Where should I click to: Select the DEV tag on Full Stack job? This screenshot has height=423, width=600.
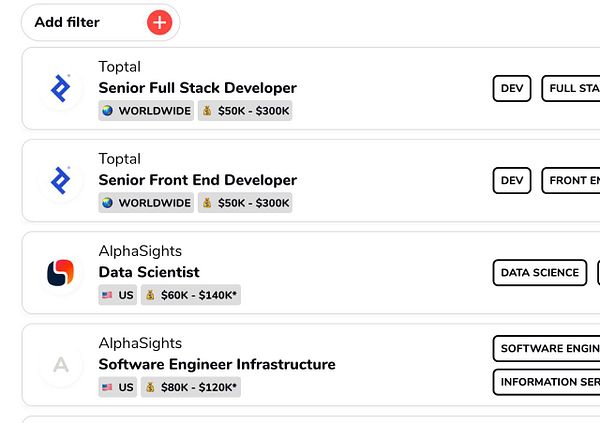click(512, 88)
